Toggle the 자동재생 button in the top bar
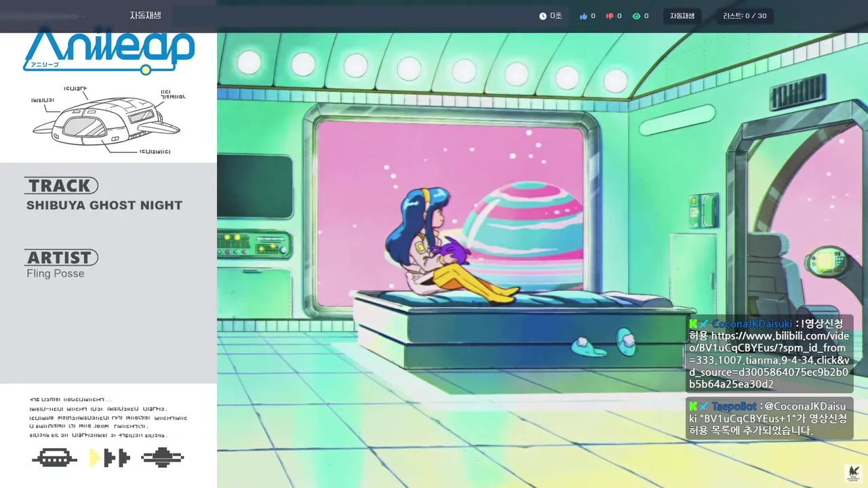 click(682, 16)
